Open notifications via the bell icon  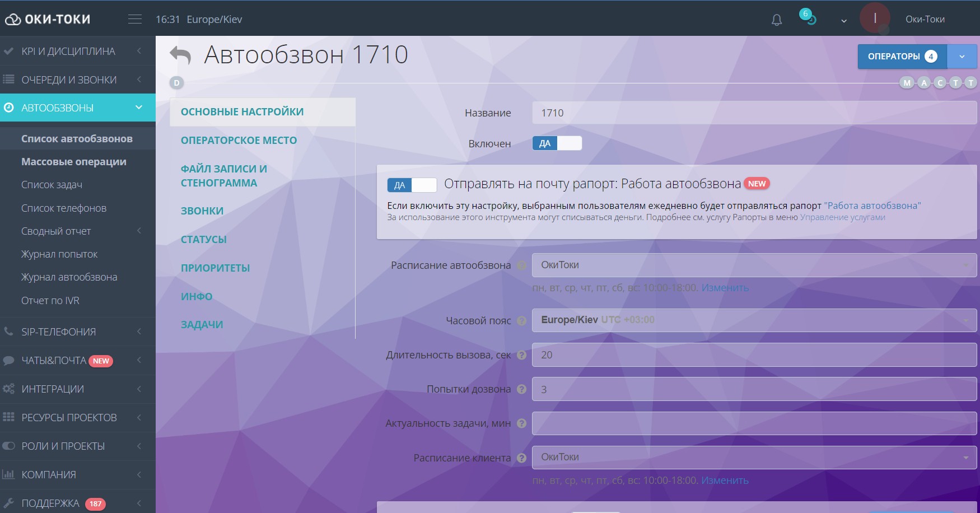(776, 19)
